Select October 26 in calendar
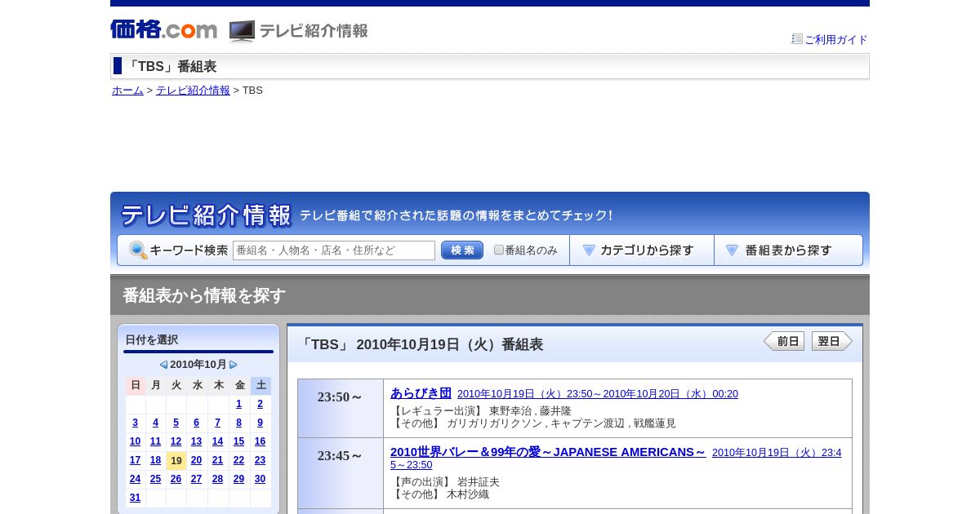Screen dimensions: 980x514 [176, 479]
